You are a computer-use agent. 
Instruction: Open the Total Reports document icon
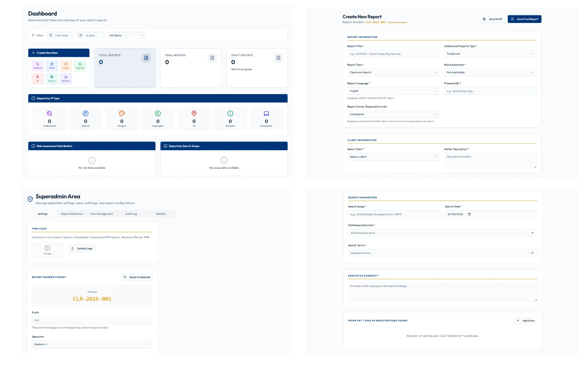(x=146, y=58)
